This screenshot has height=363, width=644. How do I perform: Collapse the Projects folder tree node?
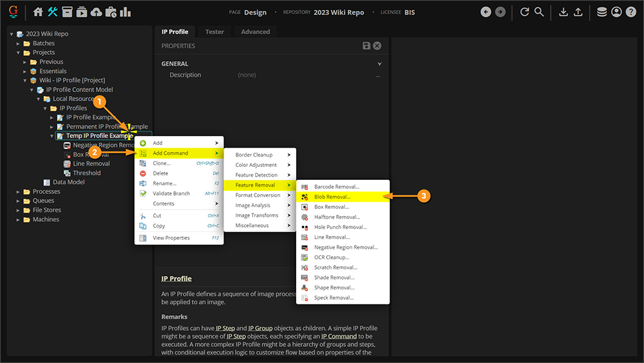(18, 53)
